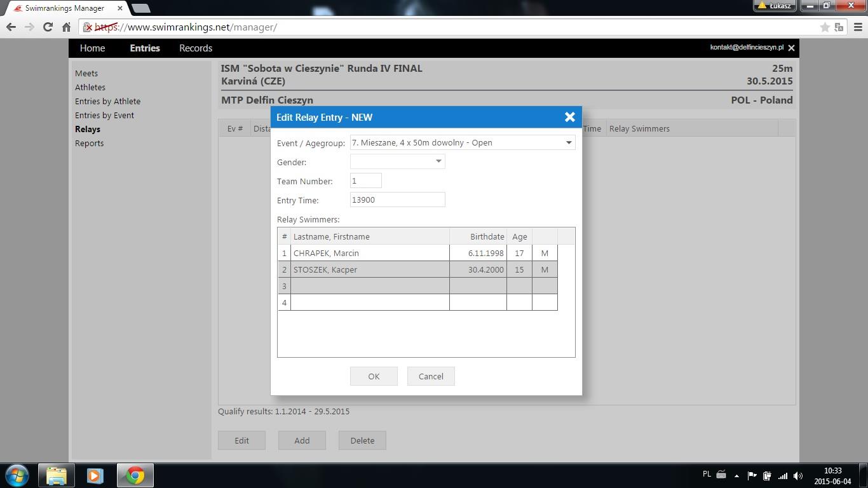The width and height of the screenshot is (868, 488).
Task: Open Relays in sidebar
Action: click(88, 129)
